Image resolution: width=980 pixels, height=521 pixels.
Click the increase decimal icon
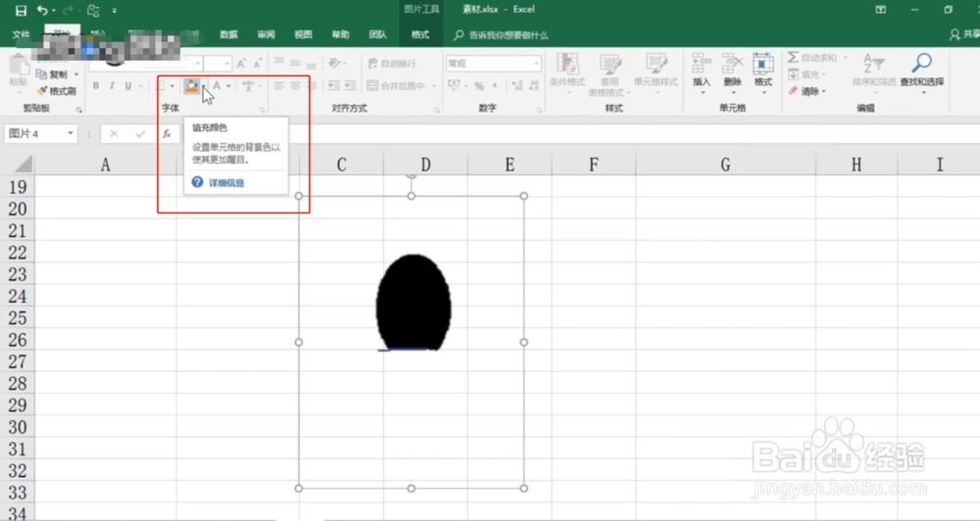click(516, 85)
